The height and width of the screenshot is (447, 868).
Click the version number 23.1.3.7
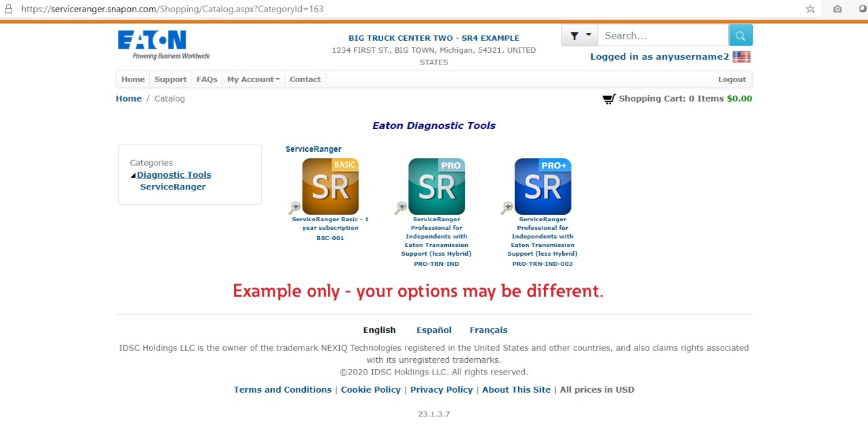point(434,414)
